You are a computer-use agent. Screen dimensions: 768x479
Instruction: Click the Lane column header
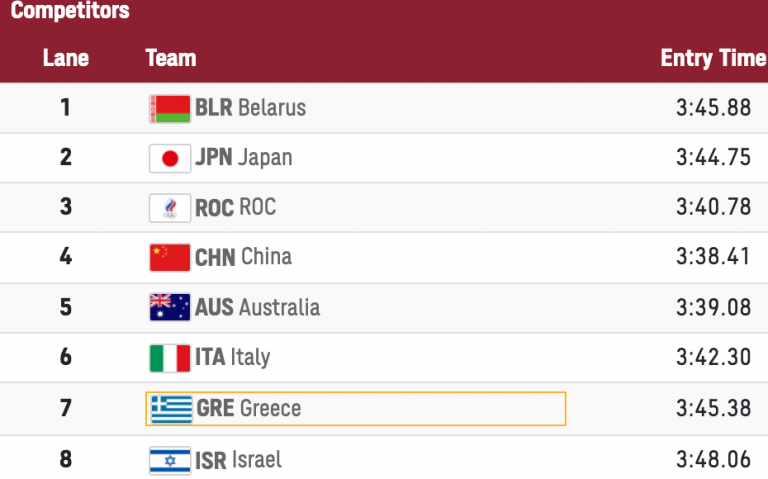point(66,58)
